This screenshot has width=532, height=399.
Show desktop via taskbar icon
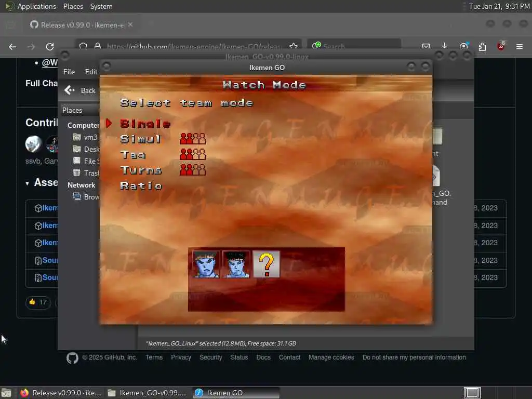6,393
